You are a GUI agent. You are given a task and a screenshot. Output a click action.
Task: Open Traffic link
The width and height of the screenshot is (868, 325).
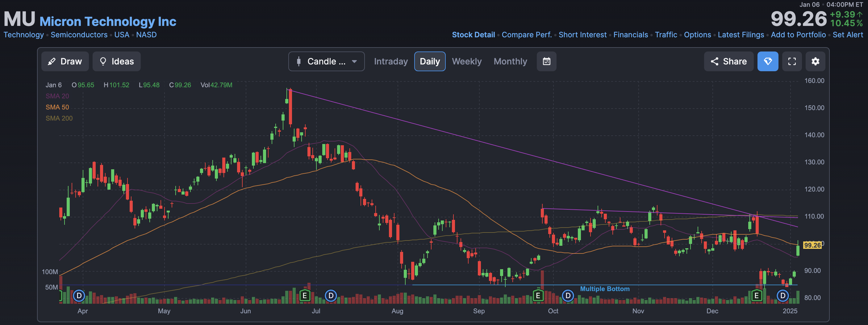[x=666, y=35]
